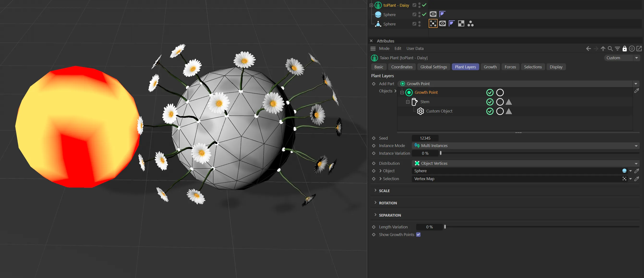
Task: Select the vertex map tag on Sphere
Action: pos(433,24)
